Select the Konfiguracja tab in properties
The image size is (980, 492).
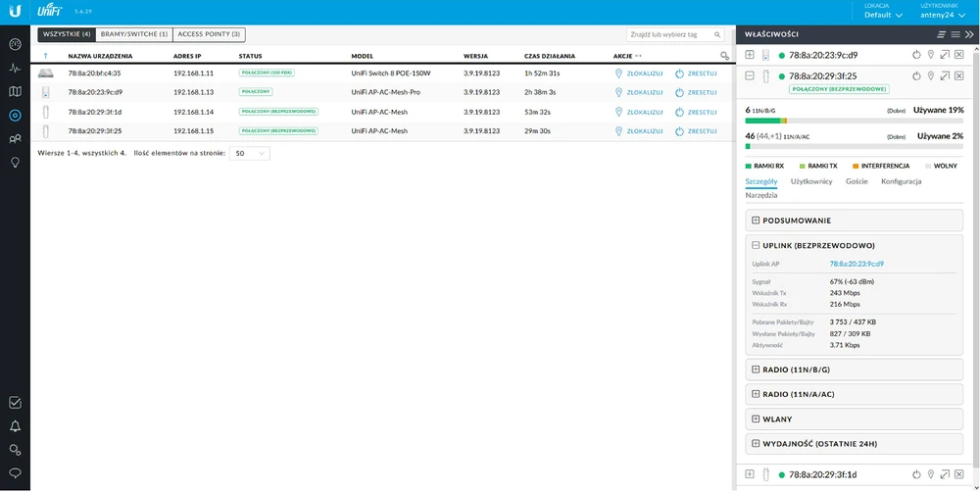pos(901,181)
